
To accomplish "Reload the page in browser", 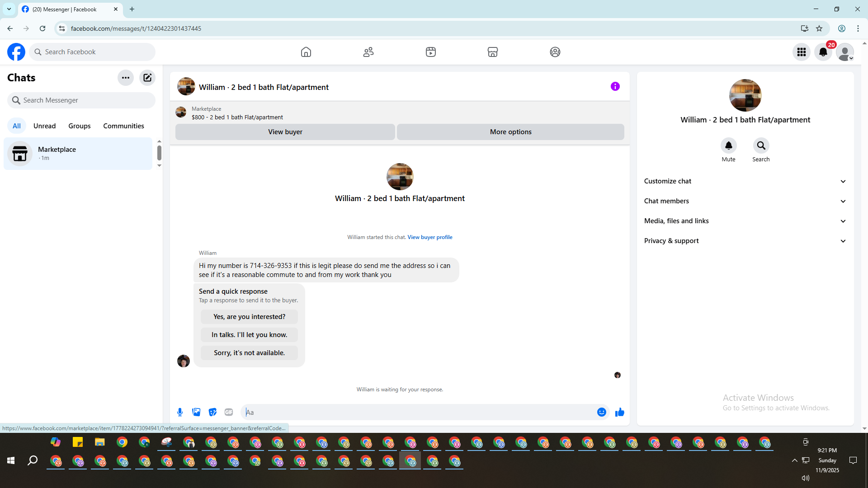I will click(42, 28).
